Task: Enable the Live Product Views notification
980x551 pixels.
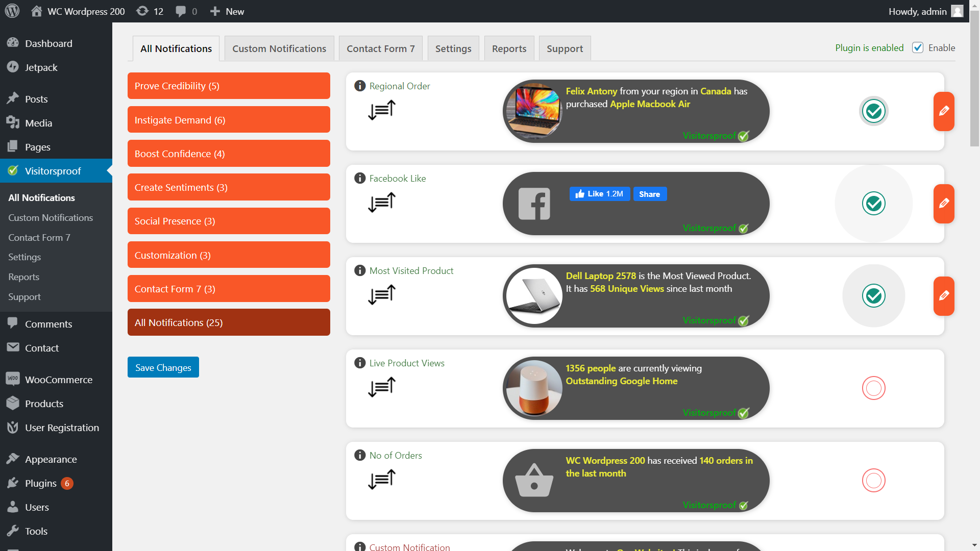Action: coord(874,388)
